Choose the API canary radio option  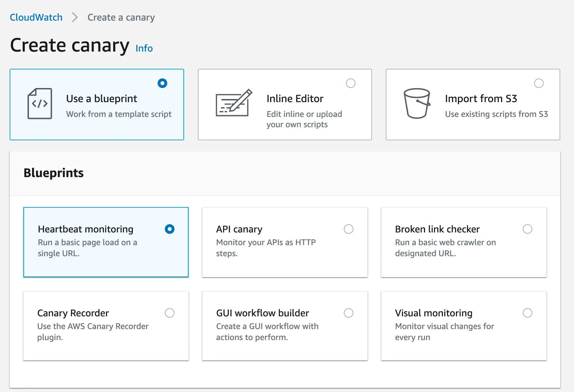pos(348,229)
